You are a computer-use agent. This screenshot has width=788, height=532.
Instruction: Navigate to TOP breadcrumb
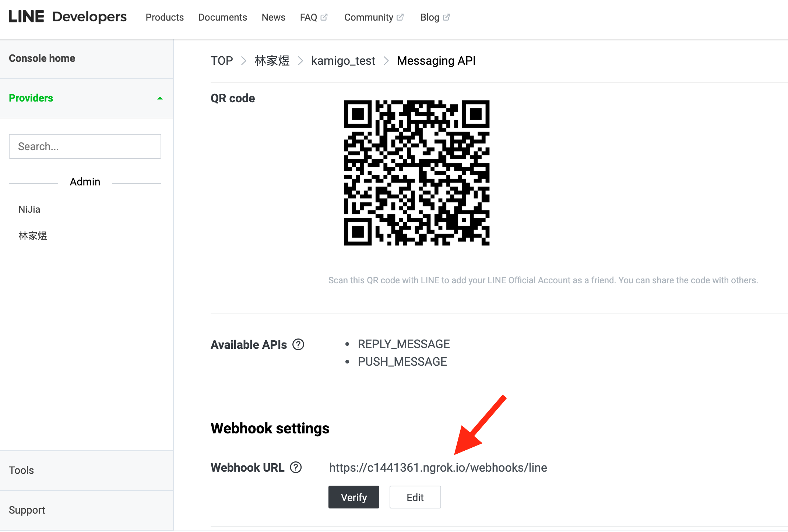coord(222,61)
